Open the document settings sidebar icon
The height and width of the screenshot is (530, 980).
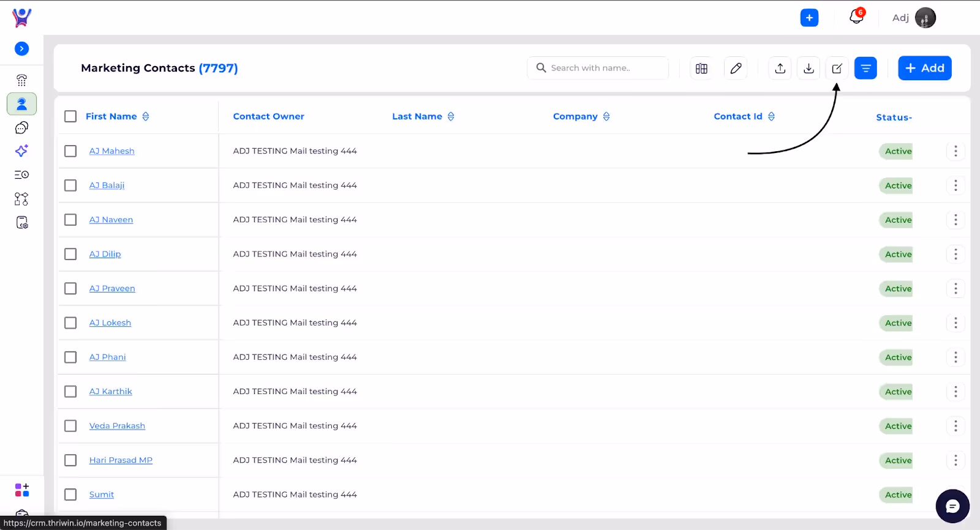coord(21,223)
